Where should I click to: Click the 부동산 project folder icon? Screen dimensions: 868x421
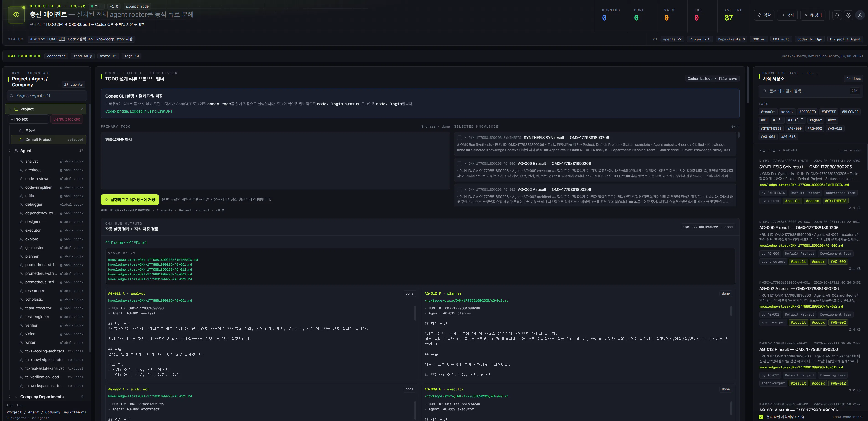tap(21, 131)
